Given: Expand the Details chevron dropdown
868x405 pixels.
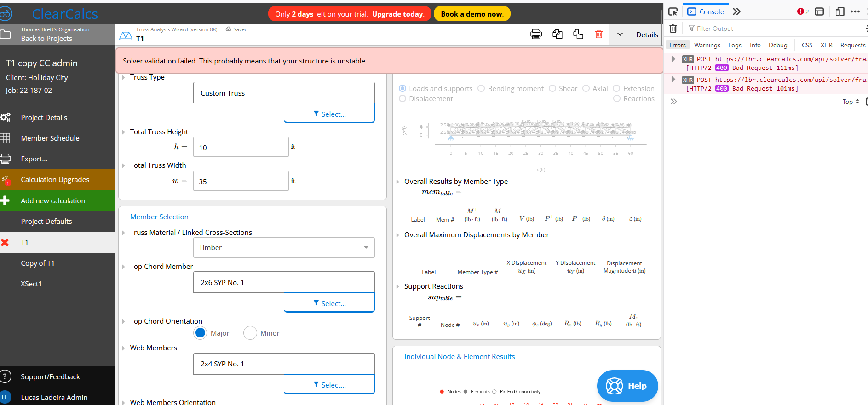Looking at the screenshot, I should pos(620,34).
